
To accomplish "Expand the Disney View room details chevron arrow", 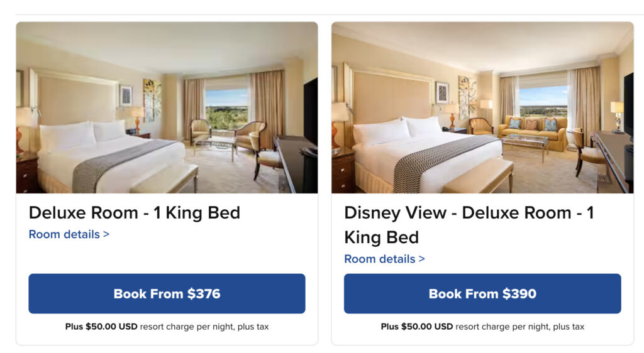I will [x=422, y=259].
